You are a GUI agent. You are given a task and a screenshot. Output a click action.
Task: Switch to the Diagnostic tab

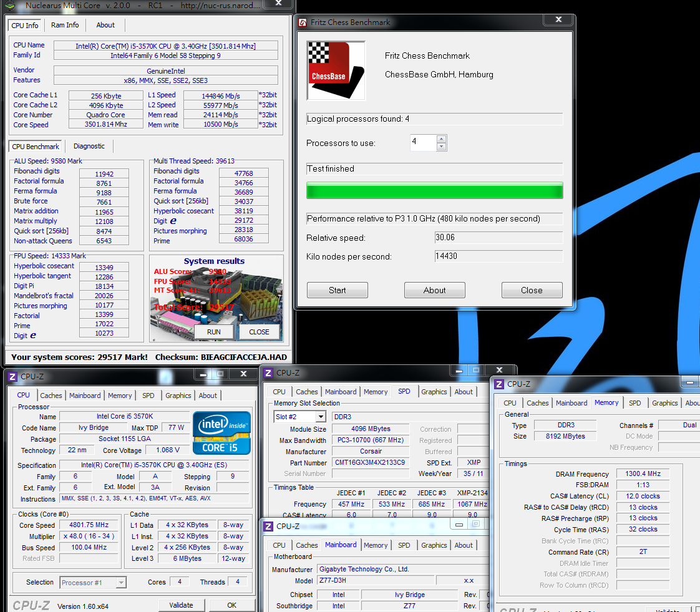[89, 146]
